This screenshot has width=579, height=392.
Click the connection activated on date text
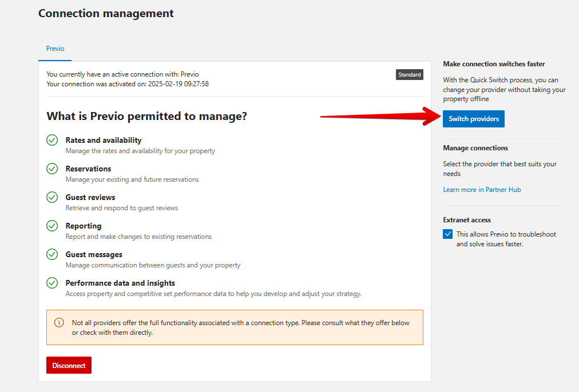pyautogui.click(x=128, y=84)
